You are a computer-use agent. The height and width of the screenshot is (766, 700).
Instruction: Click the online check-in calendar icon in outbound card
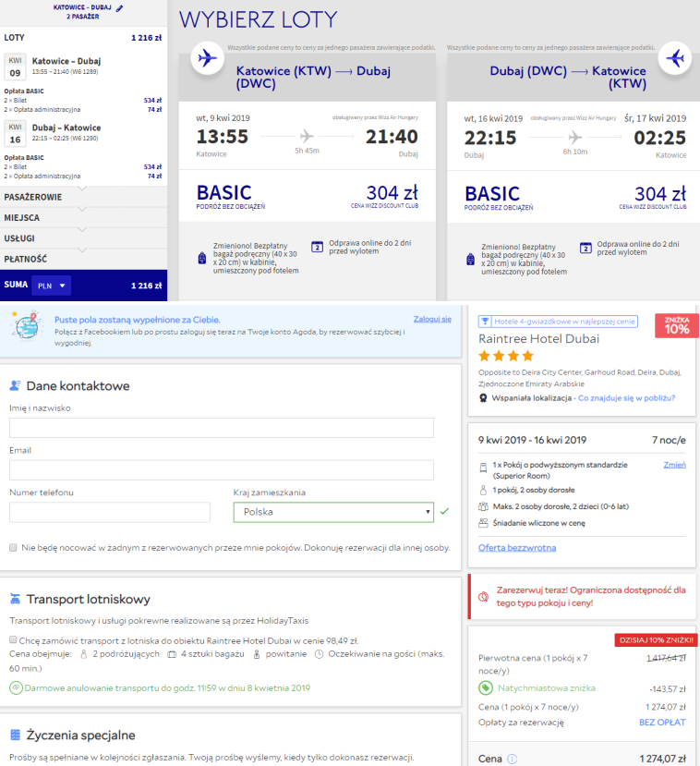[x=318, y=247]
